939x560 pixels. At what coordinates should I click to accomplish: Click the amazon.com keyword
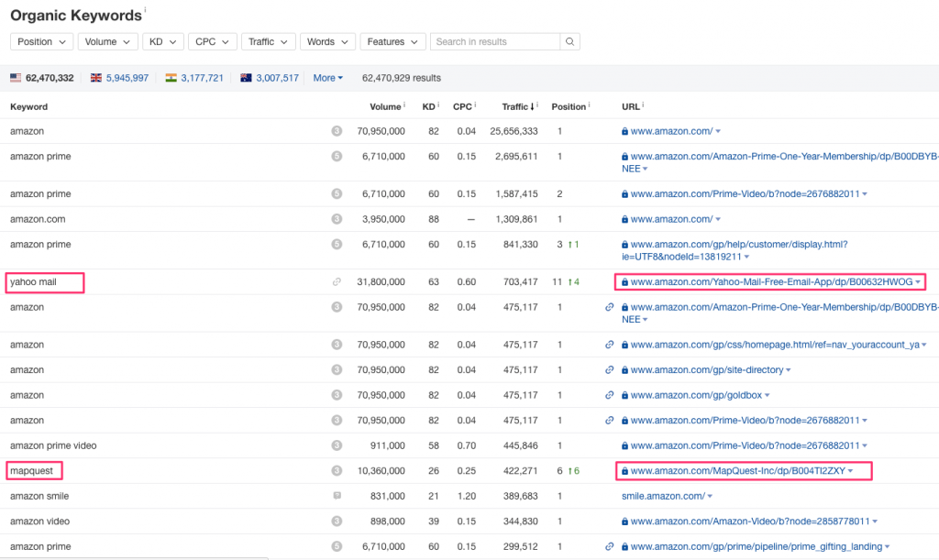(38, 219)
